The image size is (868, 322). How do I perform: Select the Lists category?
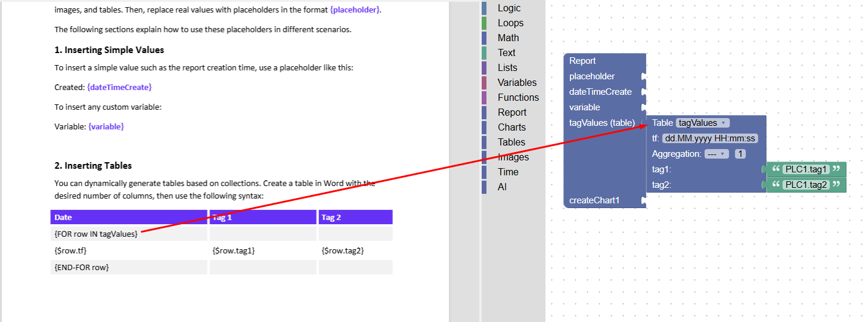pos(507,68)
